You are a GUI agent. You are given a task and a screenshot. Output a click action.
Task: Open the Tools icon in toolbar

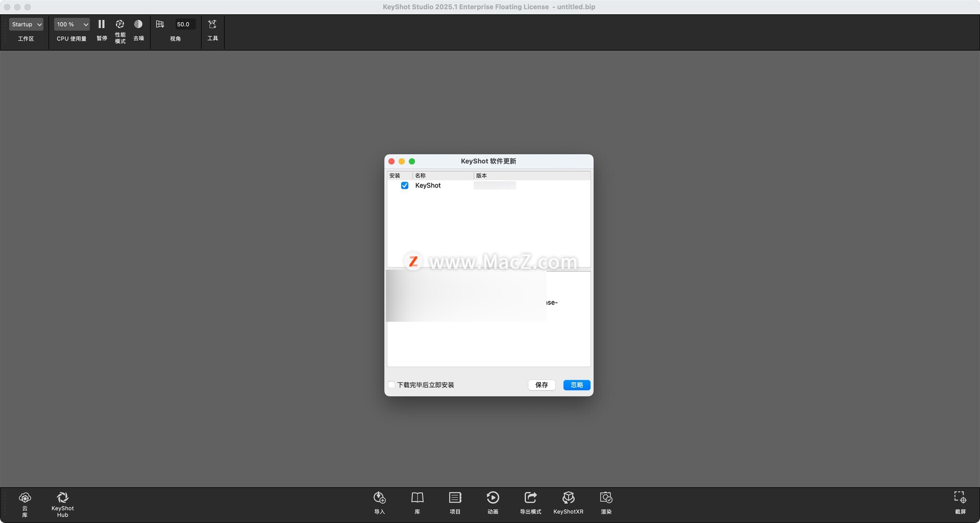pyautogui.click(x=212, y=24)
